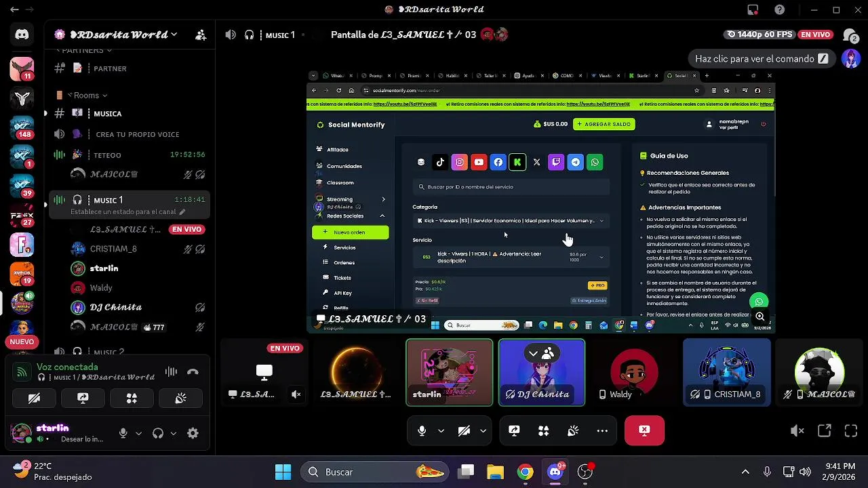This screenshot has width=868, height=488.
Task: Go back with the arrow in title bar
Action: point(14,9)
